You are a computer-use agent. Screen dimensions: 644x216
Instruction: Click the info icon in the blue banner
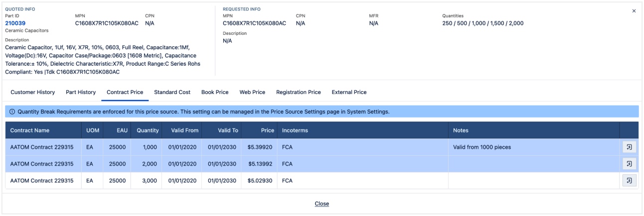click(x=12, y=111)
